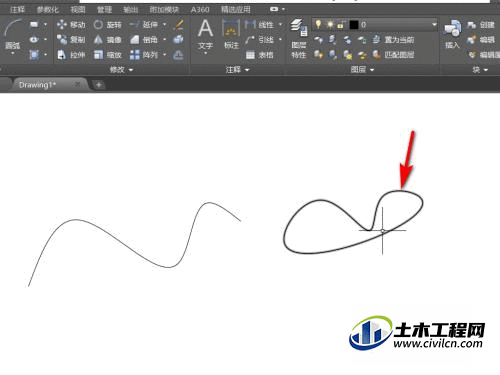Click Make Current (置为当前) layer button

click(x=393, y=40)
